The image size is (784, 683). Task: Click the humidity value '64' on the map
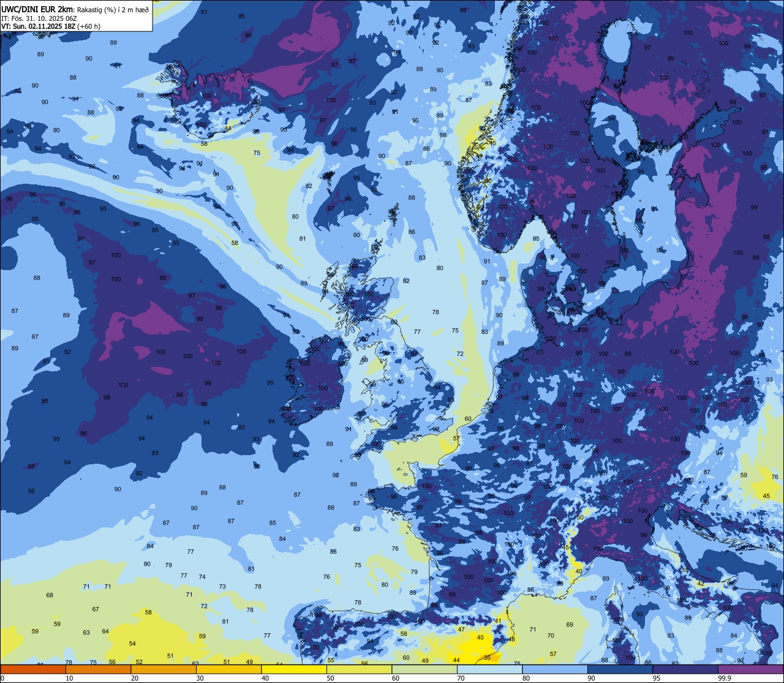pyautogui.click(x=105, y=631)
